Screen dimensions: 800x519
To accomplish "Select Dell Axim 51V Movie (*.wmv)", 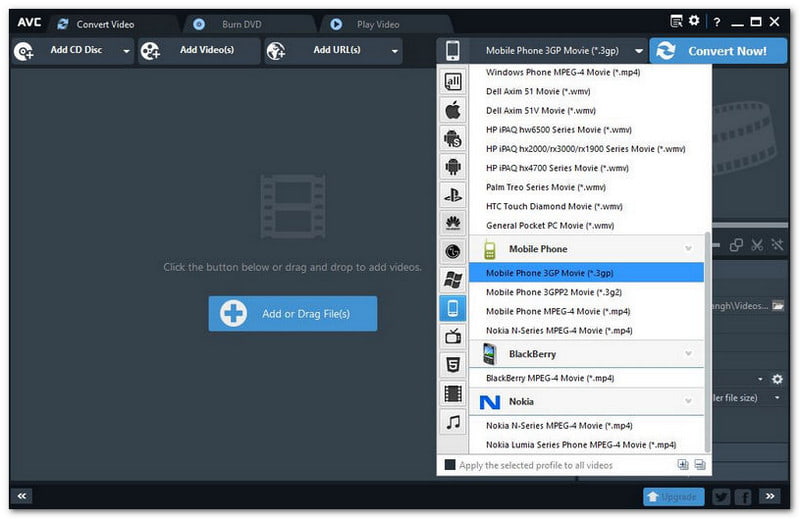I will (587, 110).
